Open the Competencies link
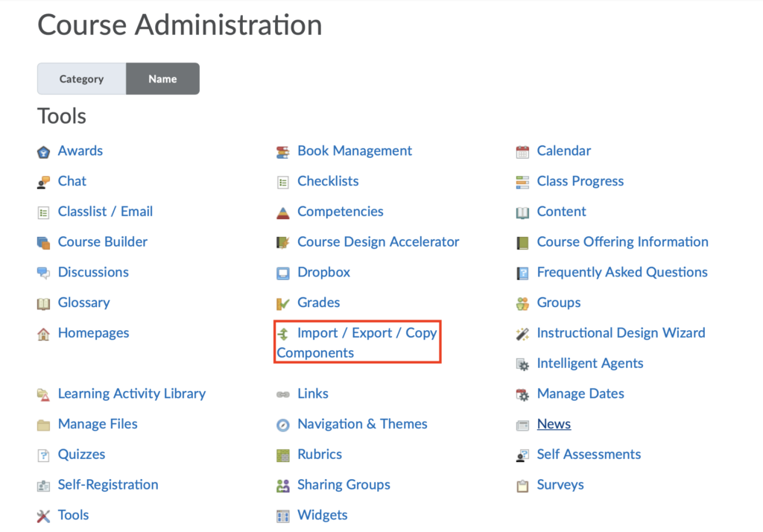763x532 pixels. pyautogui.click(x=340, y=212)
